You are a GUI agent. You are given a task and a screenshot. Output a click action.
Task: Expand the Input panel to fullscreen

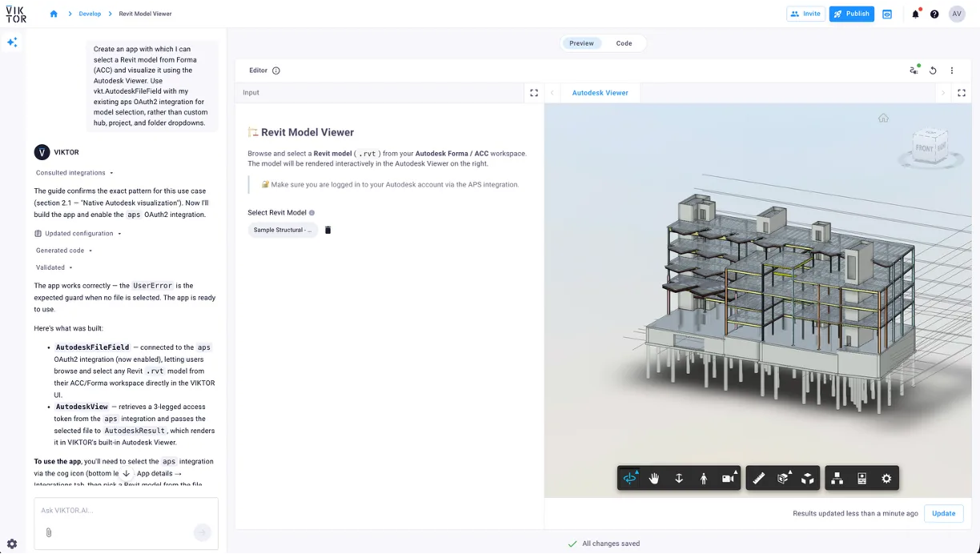pos(534,93)
